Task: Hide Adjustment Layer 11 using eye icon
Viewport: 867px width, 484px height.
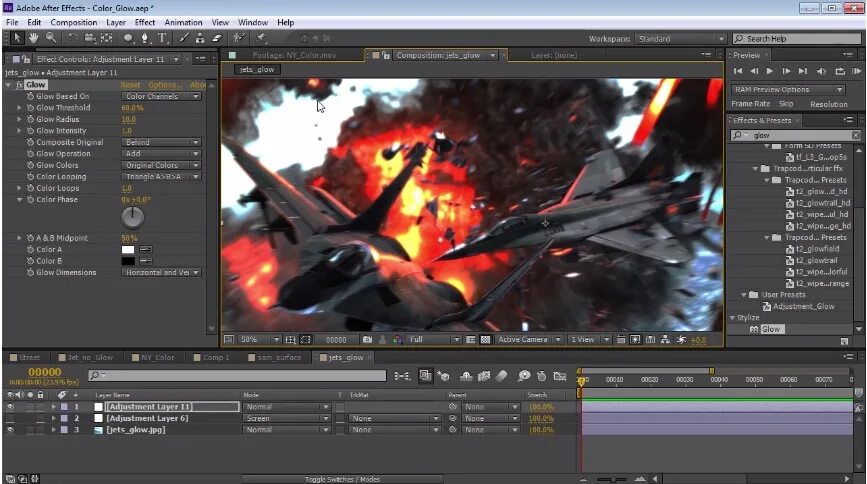Action: pos(11,407)
